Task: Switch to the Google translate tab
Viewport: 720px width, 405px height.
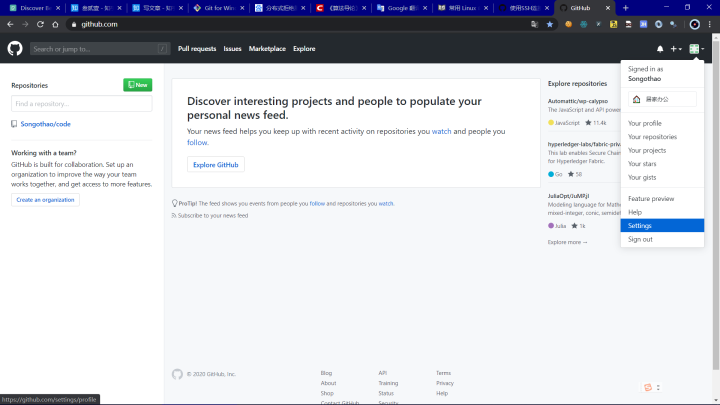Action: click(x=403, y=8)
